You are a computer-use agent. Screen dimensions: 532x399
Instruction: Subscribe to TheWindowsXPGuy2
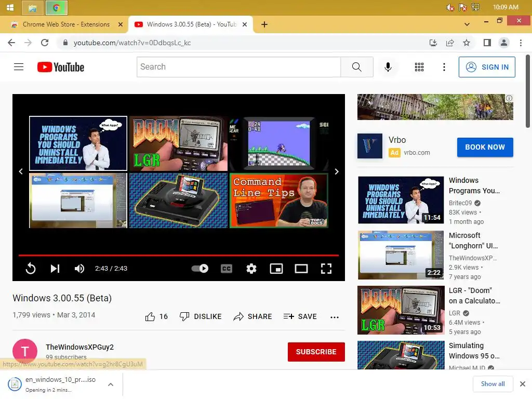(x=316, y=352)
